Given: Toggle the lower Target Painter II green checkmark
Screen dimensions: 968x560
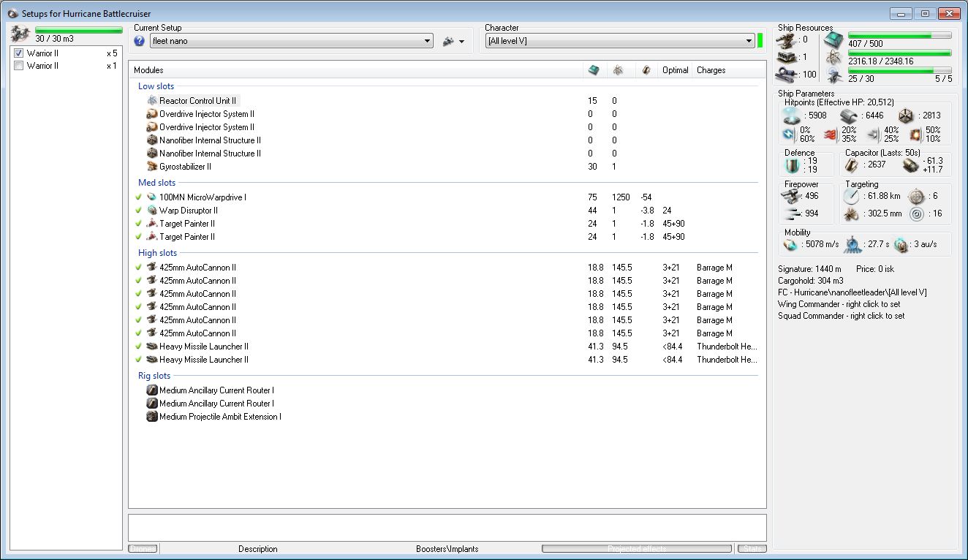Looking at the screenshot, I should coord(138,237).
